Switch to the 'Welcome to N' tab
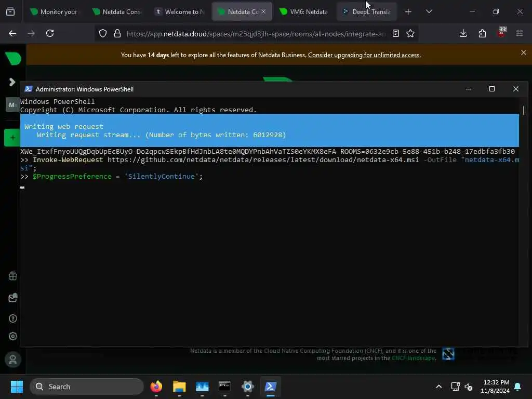This screenshot has width=532, height=399. pyautogui.click(x=179, y=12)
